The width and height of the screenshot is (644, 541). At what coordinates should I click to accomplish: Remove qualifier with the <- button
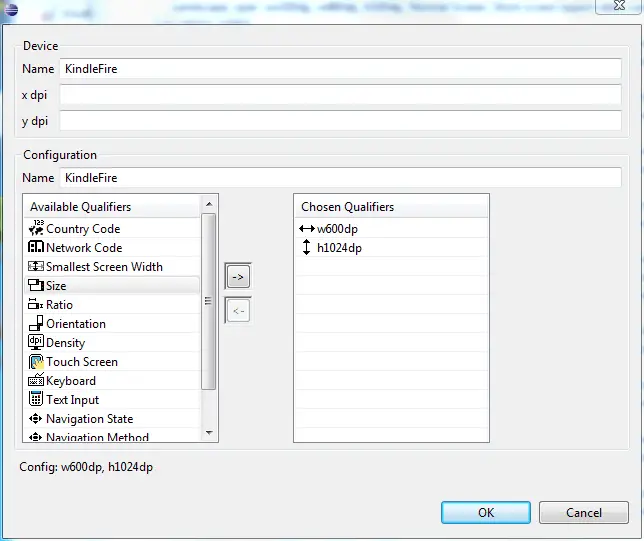tap(238, 311)
